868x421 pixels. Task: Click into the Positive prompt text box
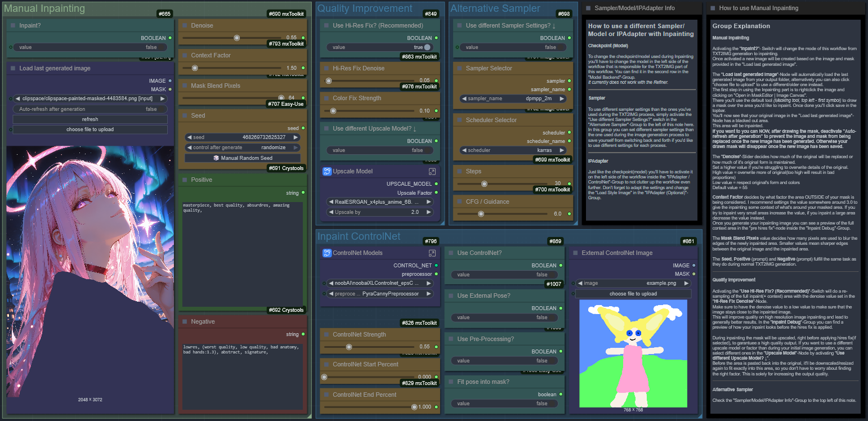242,253
